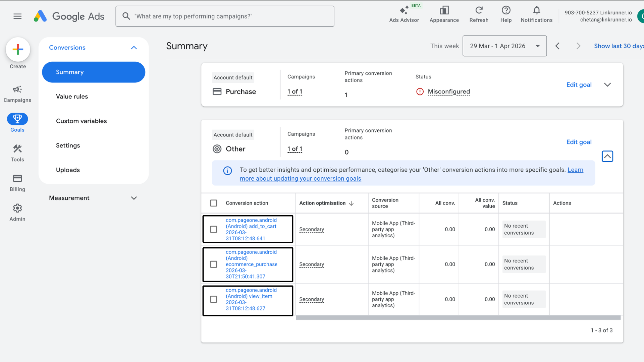
Task: Sort by Conversion action column header
Action: pyautogui.click(x=247, y=203)
